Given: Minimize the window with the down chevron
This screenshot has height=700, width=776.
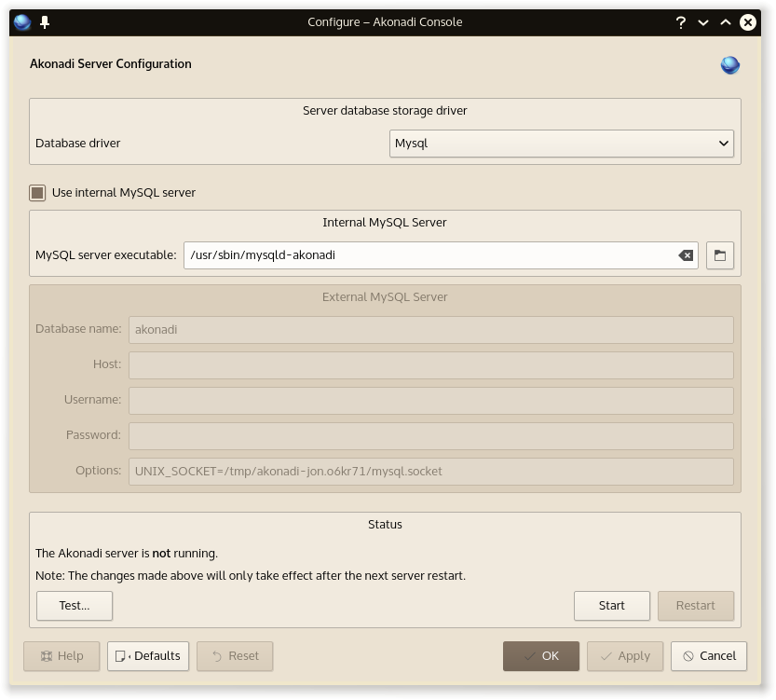Looking at the screenshot, I should pyautogui.click(x=703, y=22).
